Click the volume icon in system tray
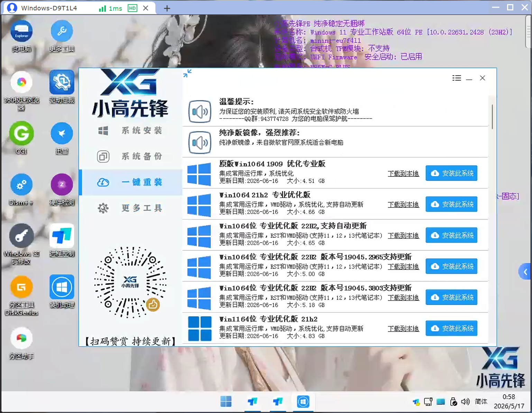 [465, 402]
